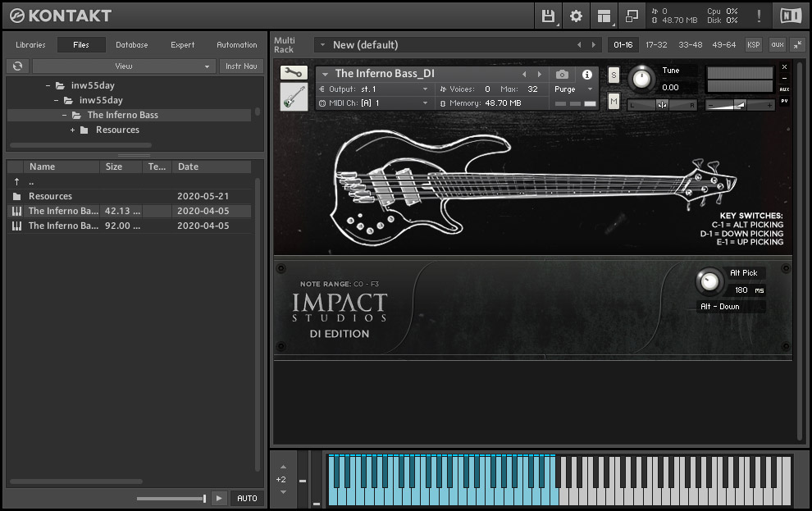Switch to the Database tab

131,44
